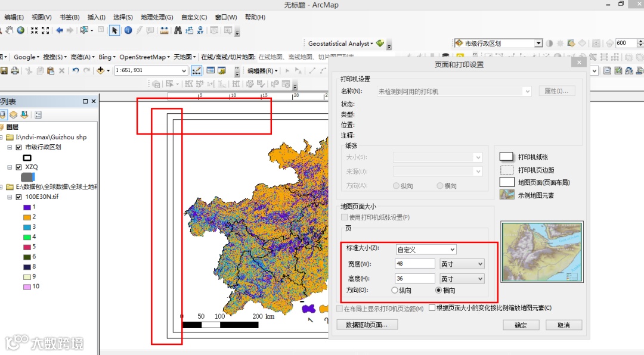Open the 书签(B) menu
This screenshot has height=355, width=644.
coord(69,17)
